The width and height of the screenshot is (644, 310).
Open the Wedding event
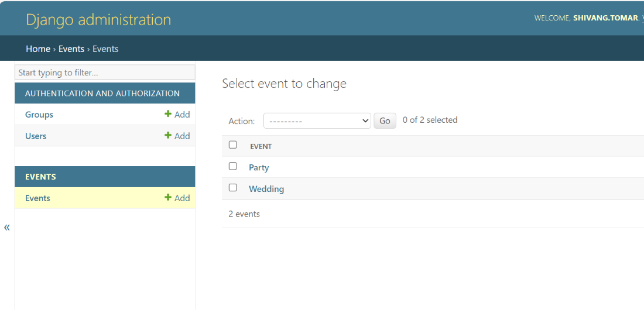point(266,189)
